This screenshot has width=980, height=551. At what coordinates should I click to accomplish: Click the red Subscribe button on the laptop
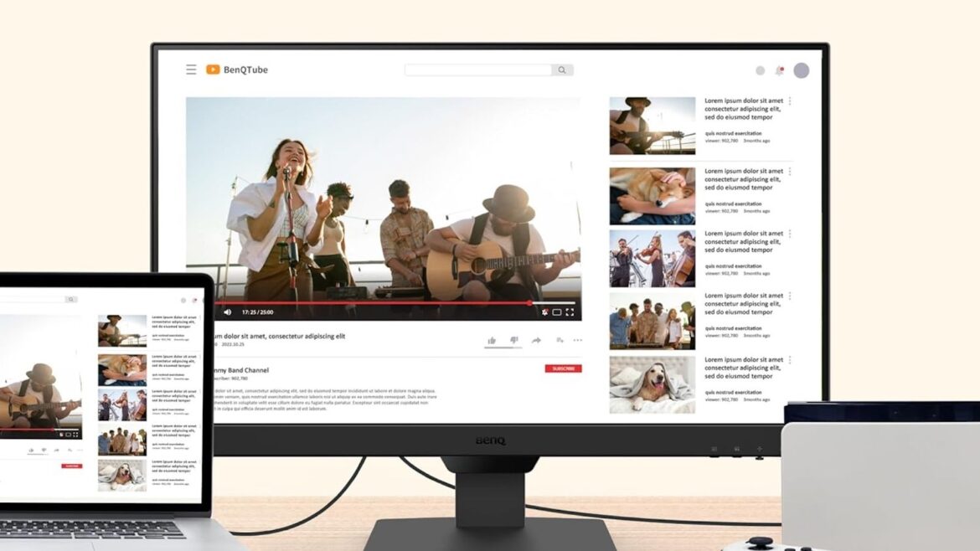pos(72,466)
